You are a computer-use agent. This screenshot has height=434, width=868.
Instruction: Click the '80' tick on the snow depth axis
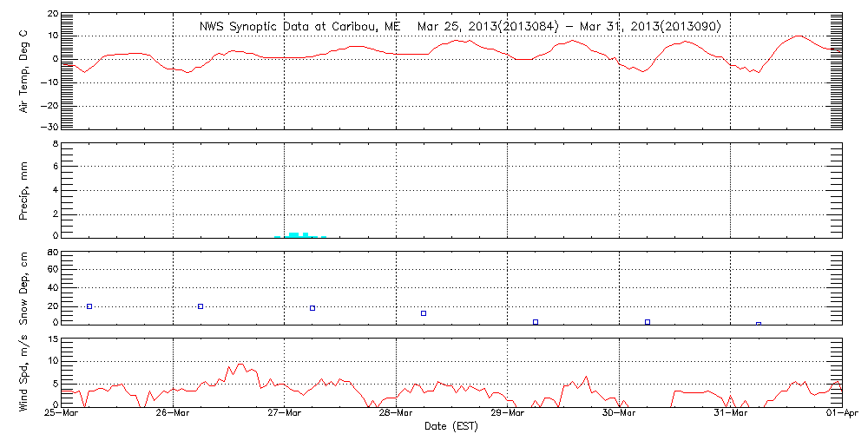(51, 252)
